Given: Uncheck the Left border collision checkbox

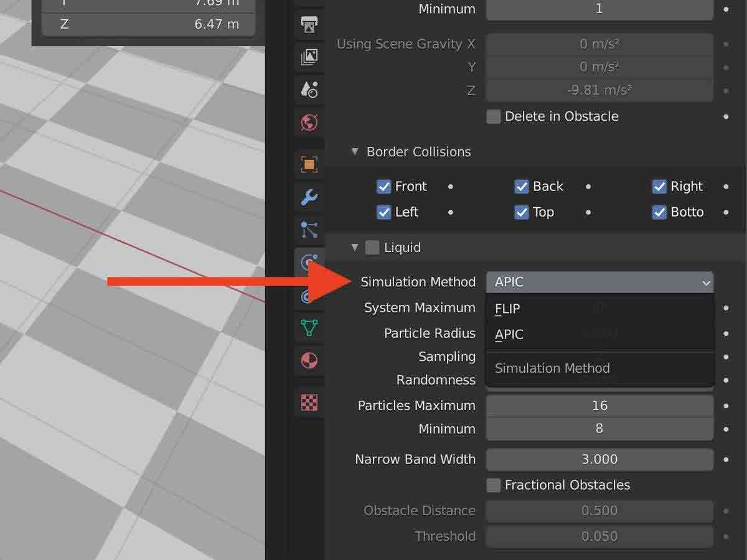Looking at the screenshot, I should [x=384, y=212].
